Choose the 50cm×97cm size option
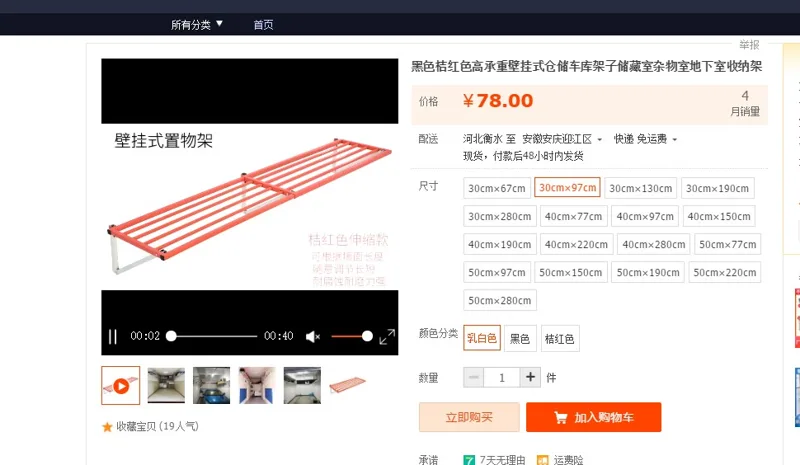 pos(497,272)
